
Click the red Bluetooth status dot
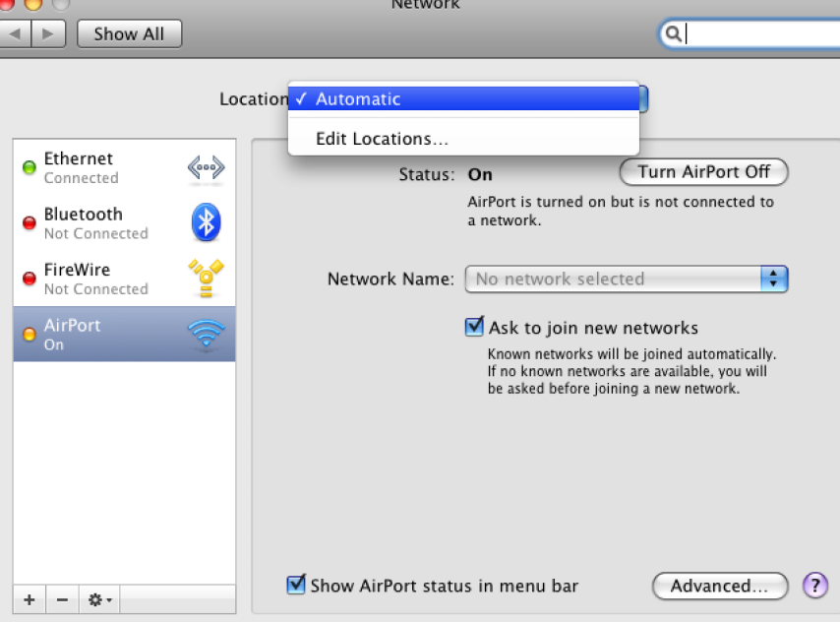(30, 222)
